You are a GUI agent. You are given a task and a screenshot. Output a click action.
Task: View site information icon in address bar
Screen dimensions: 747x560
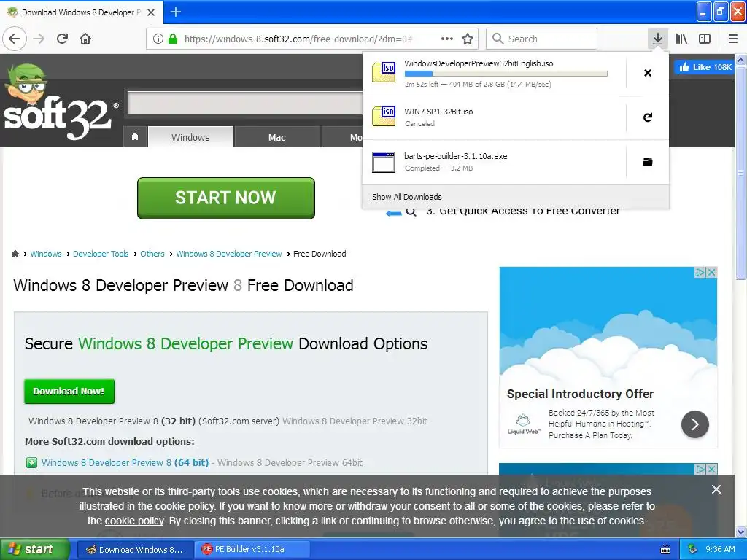158,39
